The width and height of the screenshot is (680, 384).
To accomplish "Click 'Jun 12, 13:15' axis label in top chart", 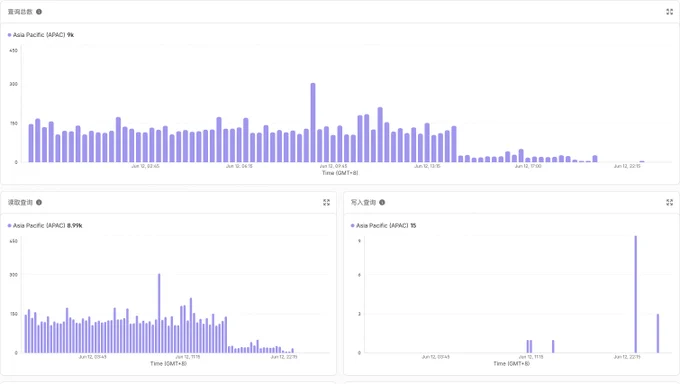I will click(x=427, y=166).
